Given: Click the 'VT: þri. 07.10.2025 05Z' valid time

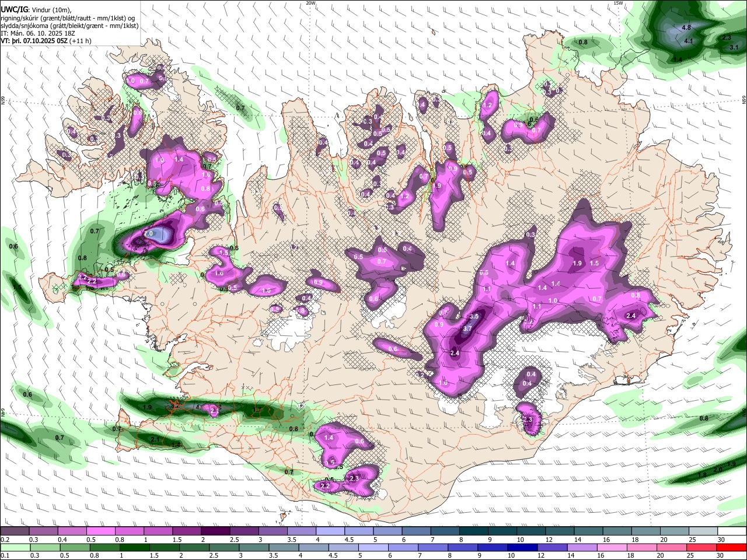Looking at the screenshot, I should pos(34,41).
